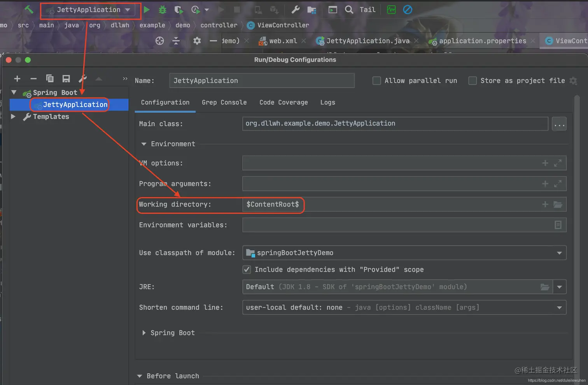Open project panel gear settings icon
The image size is (588, 385).
pyautogui.click(x=197, y=41)
